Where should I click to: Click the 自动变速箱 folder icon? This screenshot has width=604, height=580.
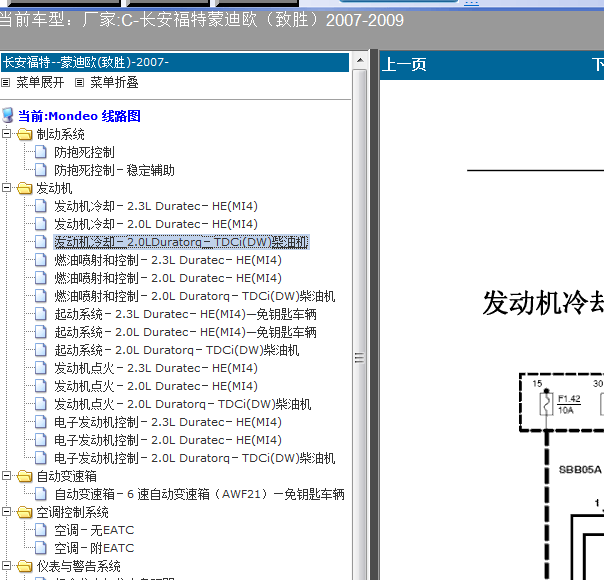25,476
